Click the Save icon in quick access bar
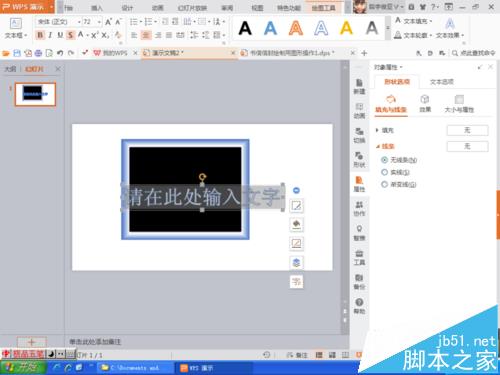Viewport: 500px width, 375px height. pyautogui.click(x=17, y=53)
